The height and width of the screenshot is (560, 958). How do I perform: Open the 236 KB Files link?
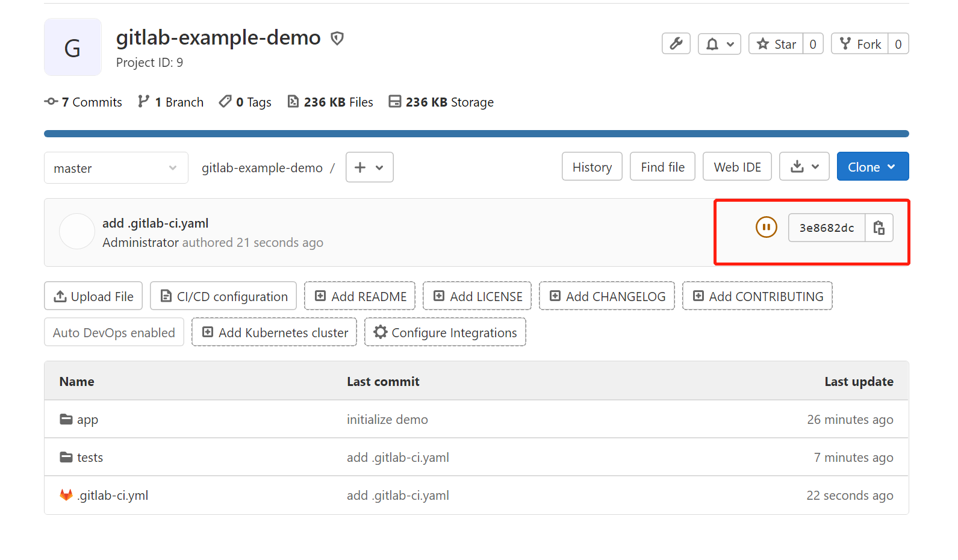331,102
